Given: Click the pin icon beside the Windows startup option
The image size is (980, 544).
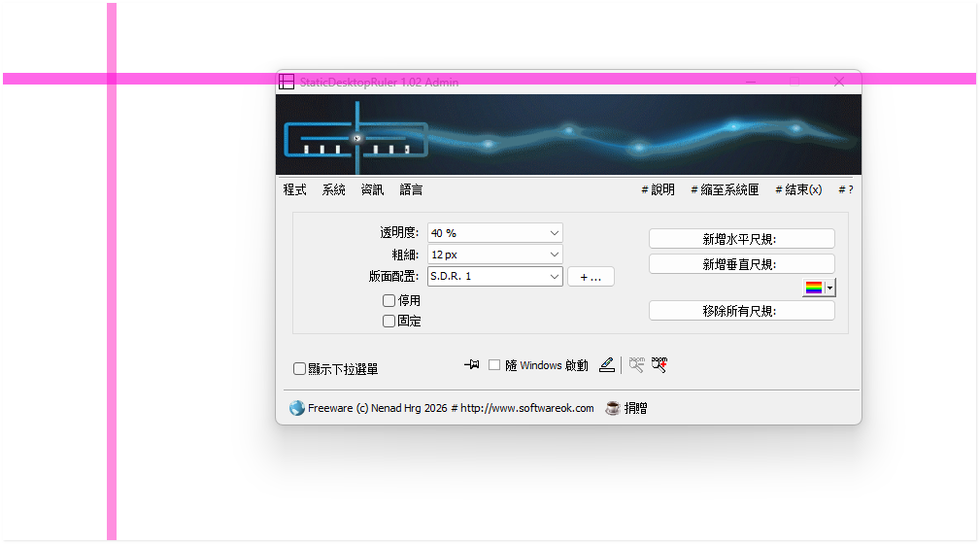Looking at the screenshot, I should [472, 364].
